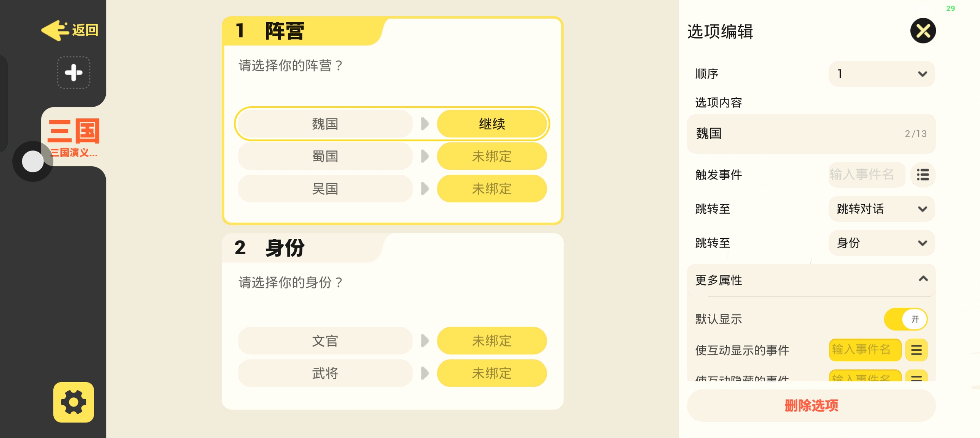
Task: Open event list for show-interaction event
Action: click(916, 350)
